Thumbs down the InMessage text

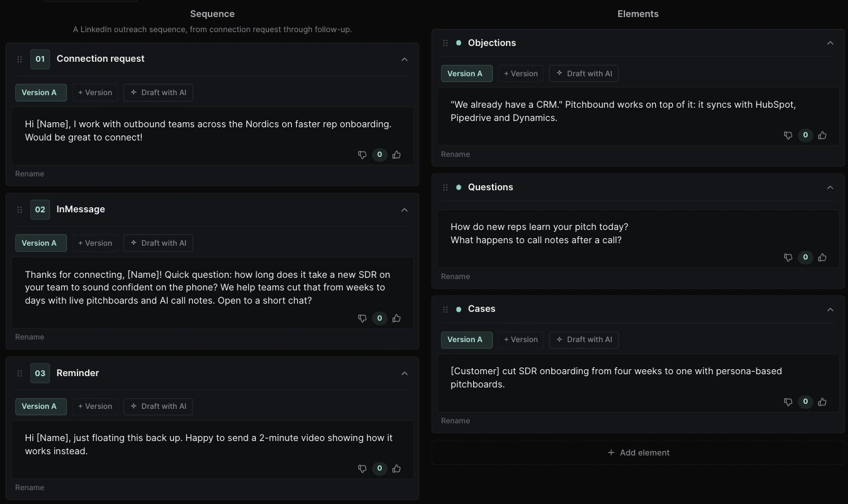tap(362, 318)
